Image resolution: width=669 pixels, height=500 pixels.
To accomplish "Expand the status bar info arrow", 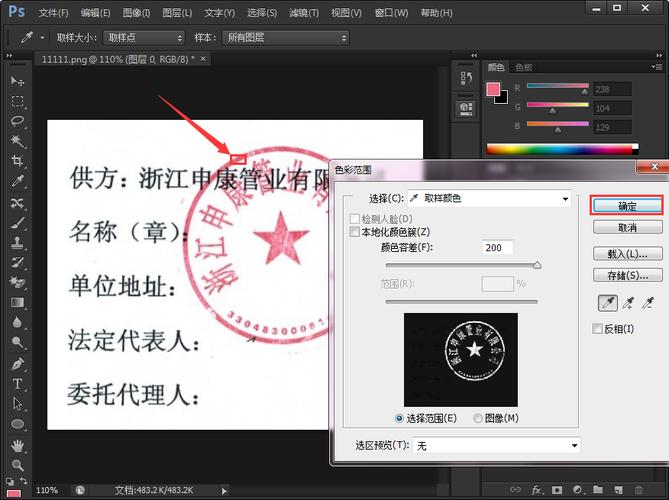I will point(224,491).
